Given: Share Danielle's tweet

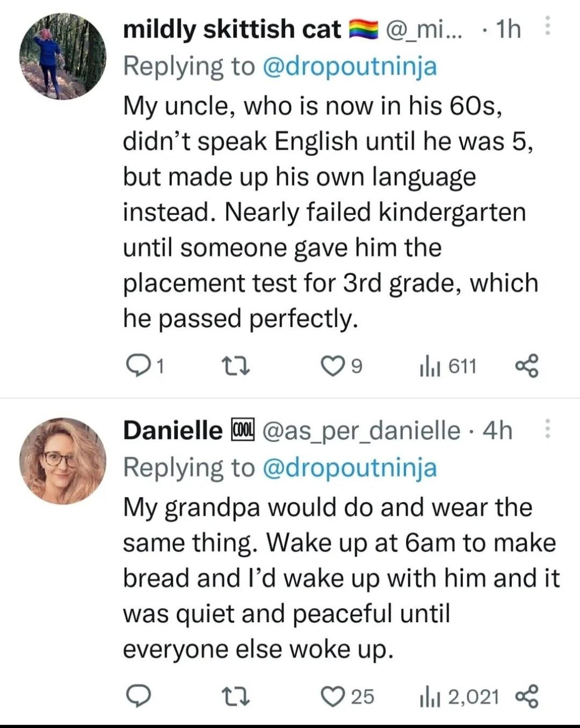Looking at the screenshot, I should (x=526, y=696).
